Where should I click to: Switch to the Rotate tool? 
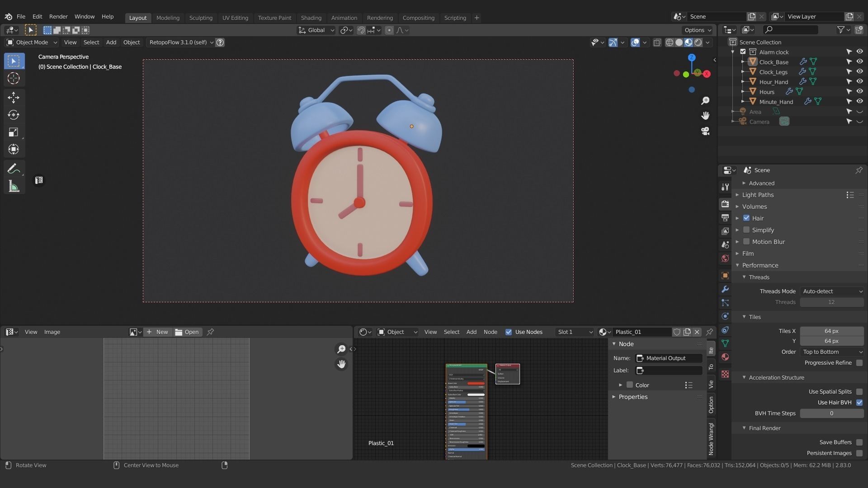14,115
